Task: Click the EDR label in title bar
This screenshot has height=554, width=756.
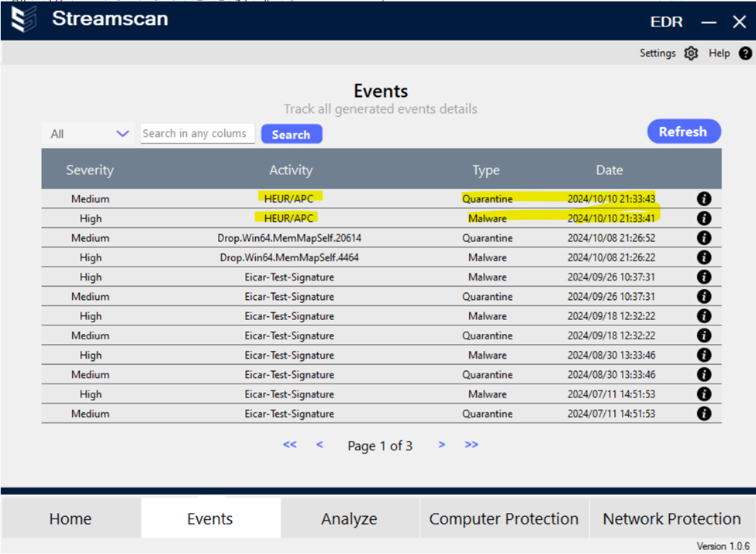Action: pyautogui.click(x=666, y=22)
